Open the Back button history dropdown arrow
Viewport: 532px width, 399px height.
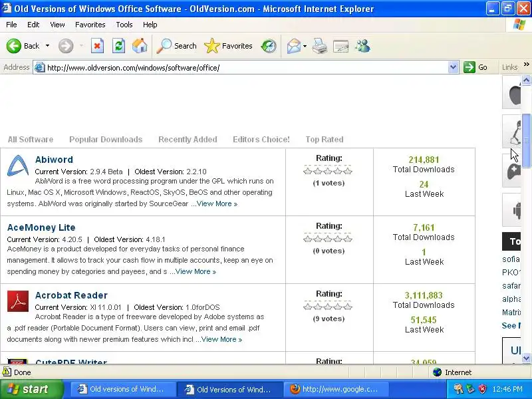(x=47, y=46)
